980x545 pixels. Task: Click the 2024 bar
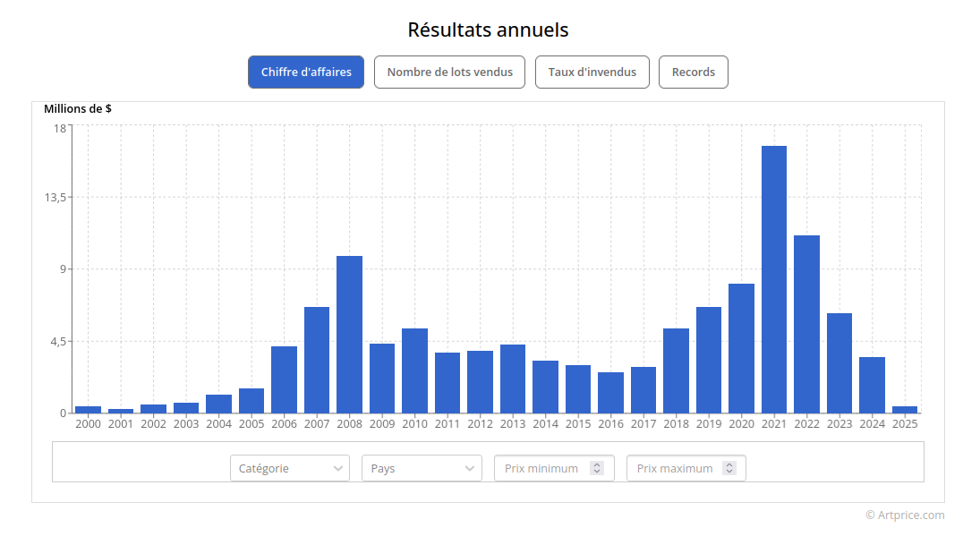(x=872, y=385)
